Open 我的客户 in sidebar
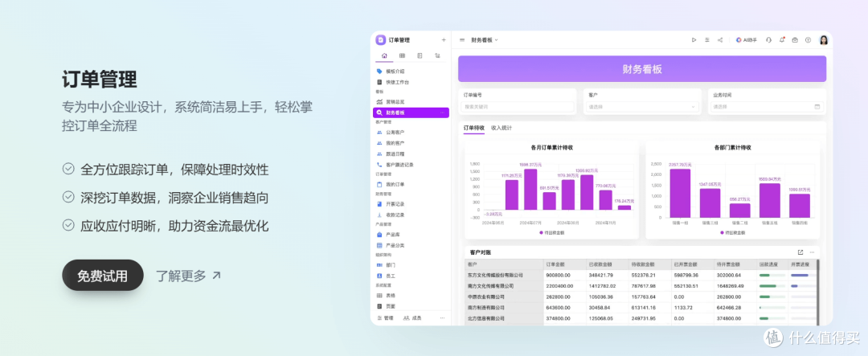The width and height of the screenshot is (868, 356). pos(411,143)
